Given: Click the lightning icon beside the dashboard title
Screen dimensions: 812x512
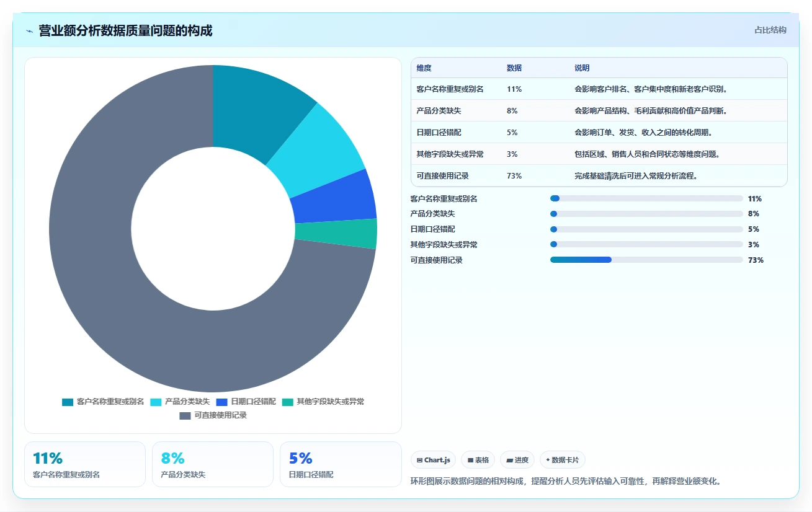Looking at the screenshot, I should (29, 31).
